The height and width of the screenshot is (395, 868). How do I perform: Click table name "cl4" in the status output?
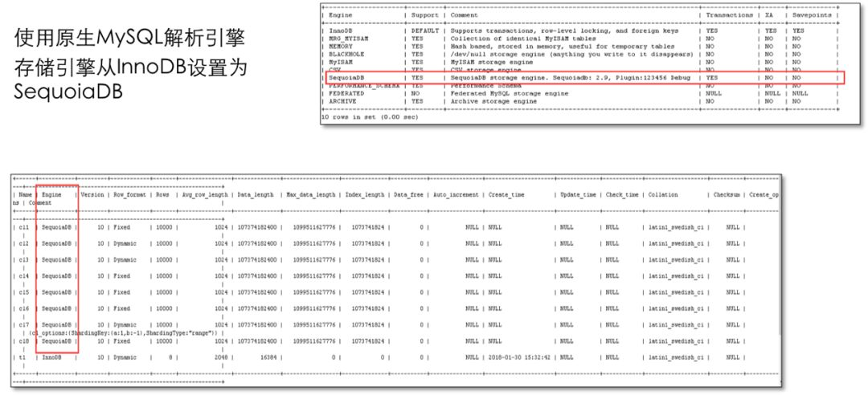coord(24,275)
